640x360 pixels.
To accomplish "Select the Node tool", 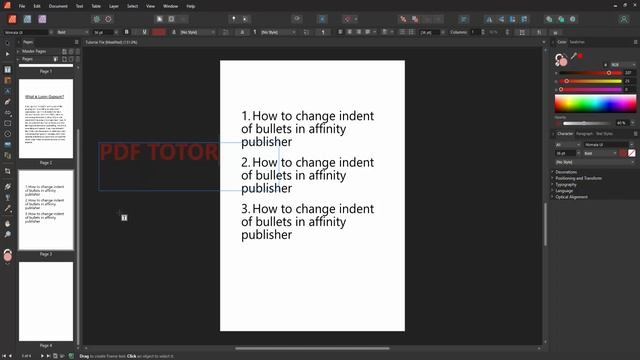I will tap(7, 54).
